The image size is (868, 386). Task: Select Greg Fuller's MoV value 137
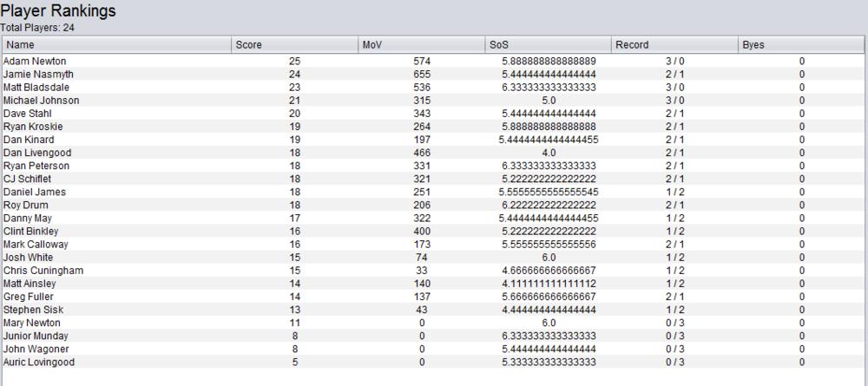click(x=422, y=297)
